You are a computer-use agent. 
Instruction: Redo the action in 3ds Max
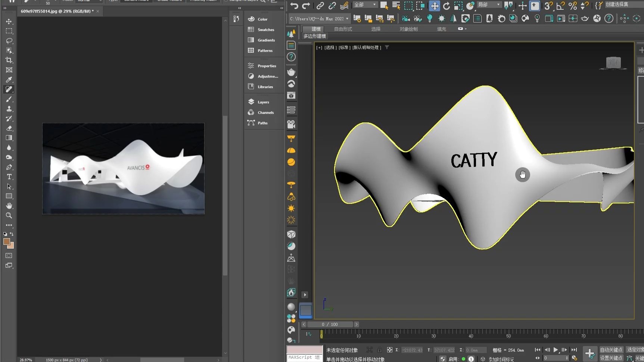(x=306, y=6)
